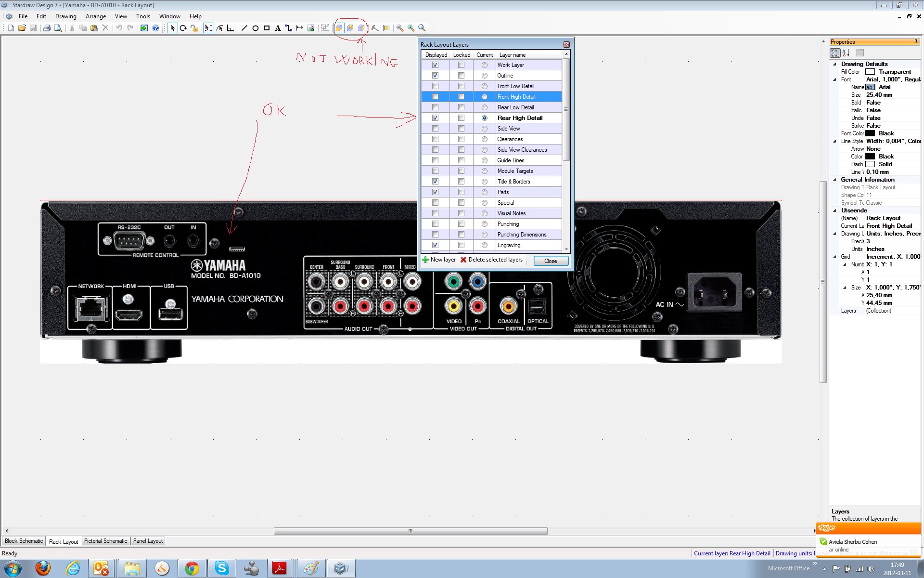The width and height of the screenshot is (924, 578).
Task: Collapse the Grid property group
Action: coord(834,257)
